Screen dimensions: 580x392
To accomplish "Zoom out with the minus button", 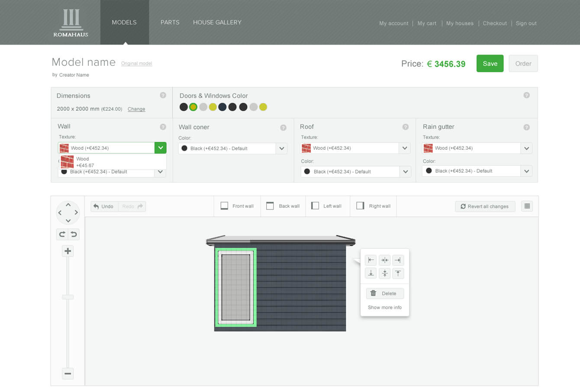I will pos(68,373).
